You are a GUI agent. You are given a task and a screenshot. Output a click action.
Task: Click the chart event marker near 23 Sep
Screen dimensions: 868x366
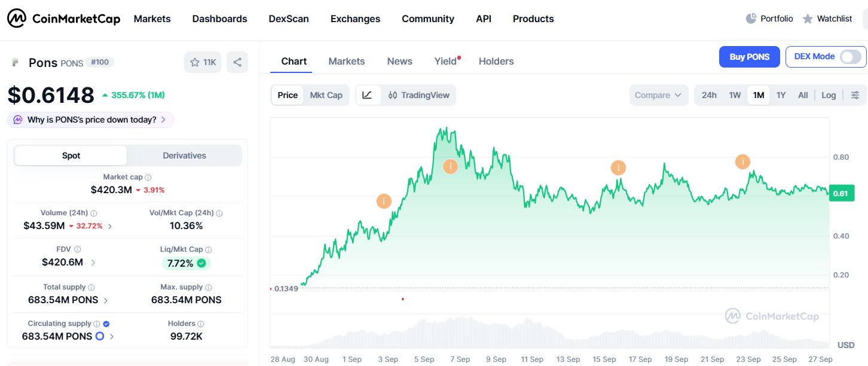click(742, 161)
